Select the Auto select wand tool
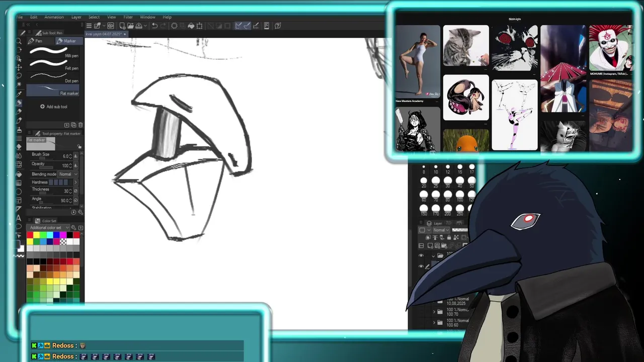Image resolution: width=644 pixels, height=362 pixels. tap(19, 84)
